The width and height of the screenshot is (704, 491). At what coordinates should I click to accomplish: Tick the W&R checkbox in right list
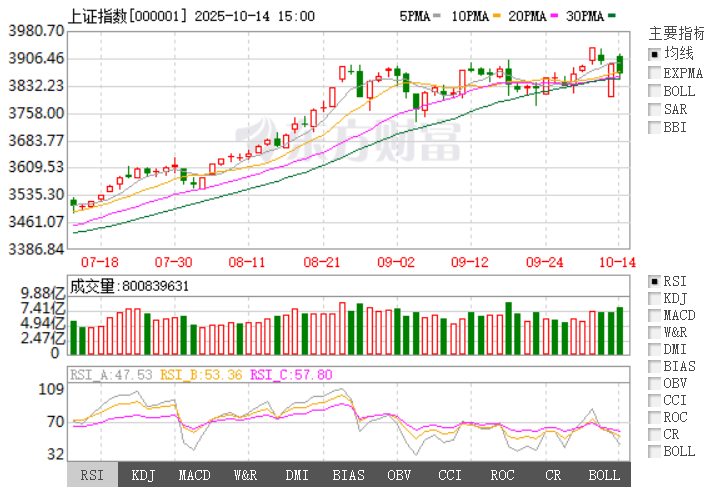click(x=654, y=332)
